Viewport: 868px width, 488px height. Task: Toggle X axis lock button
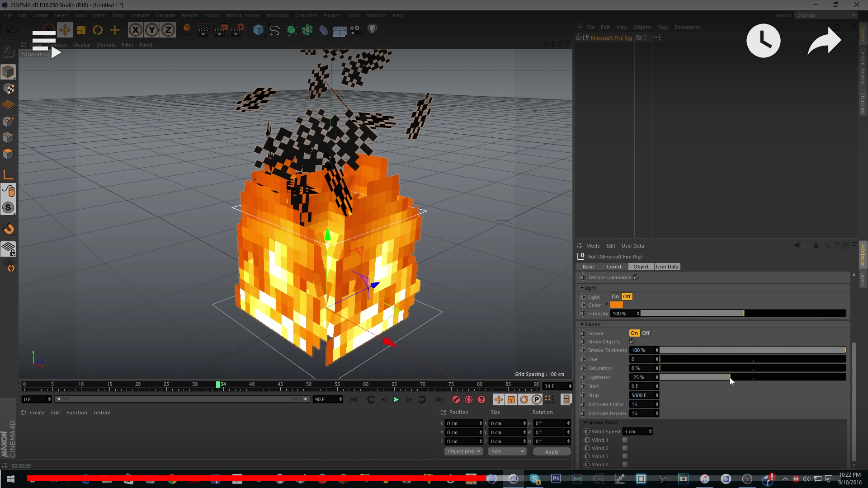(135, 30)
